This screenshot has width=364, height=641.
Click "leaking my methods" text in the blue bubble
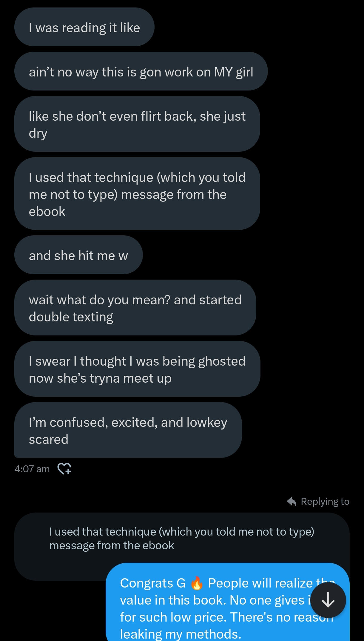click(180, 634)
